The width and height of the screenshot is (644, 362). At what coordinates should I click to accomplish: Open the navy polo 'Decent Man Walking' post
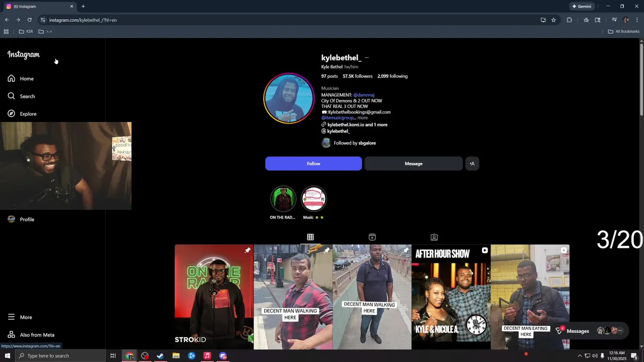click(x=372, y=297)
